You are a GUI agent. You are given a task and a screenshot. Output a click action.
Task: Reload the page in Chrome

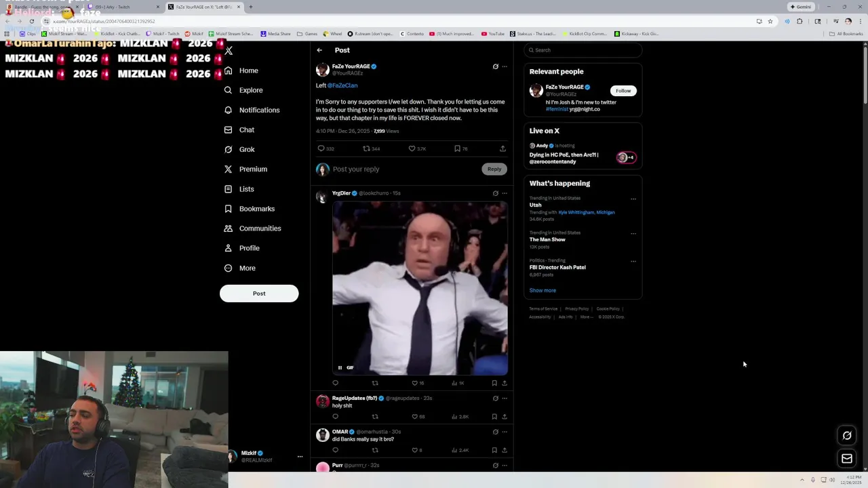(x=32, y=21)
